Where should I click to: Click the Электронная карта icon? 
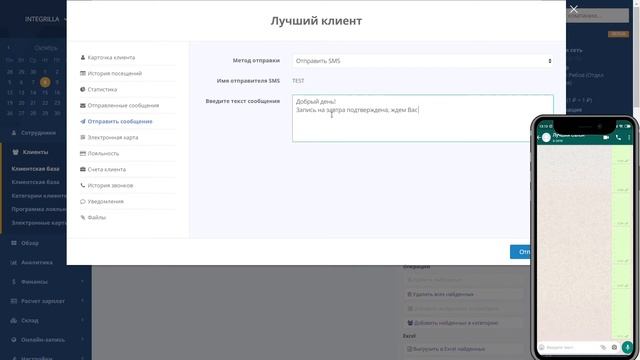83,138
